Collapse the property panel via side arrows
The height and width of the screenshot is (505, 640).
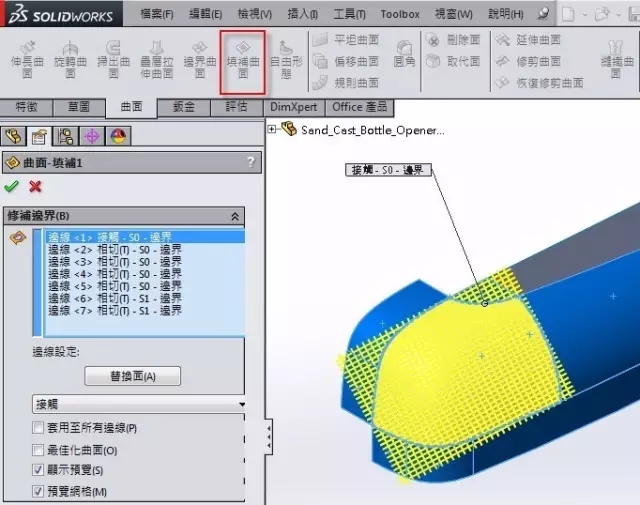click(x=269, y=436)
